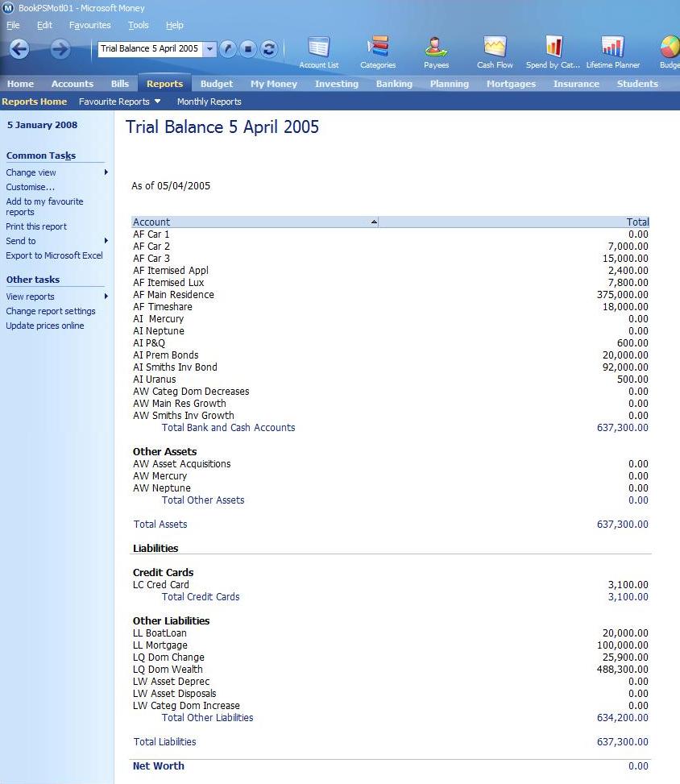Open the File menu
680x784 pixels.
click(13, 25)
